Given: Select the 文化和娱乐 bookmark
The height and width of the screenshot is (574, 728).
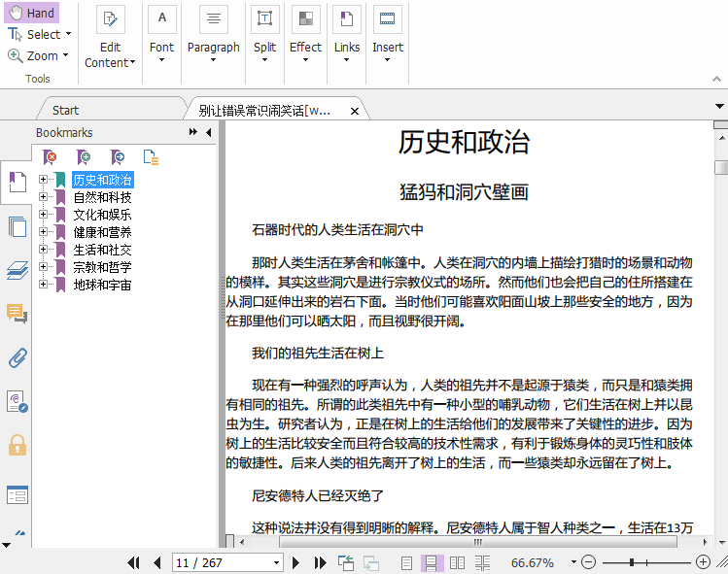Looking at the screenshot, I should click(102, 215).
